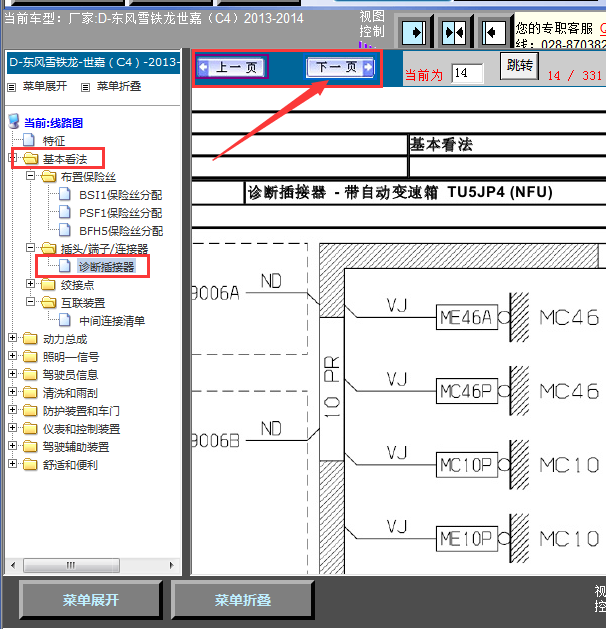Viewport: 606px width, 629px height.
Task: Open PSF1保险丝分配 page
Action: 120,213
